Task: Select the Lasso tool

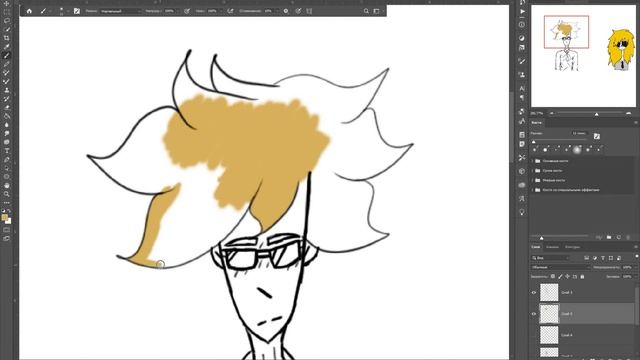Action: (x=7, y=20)
